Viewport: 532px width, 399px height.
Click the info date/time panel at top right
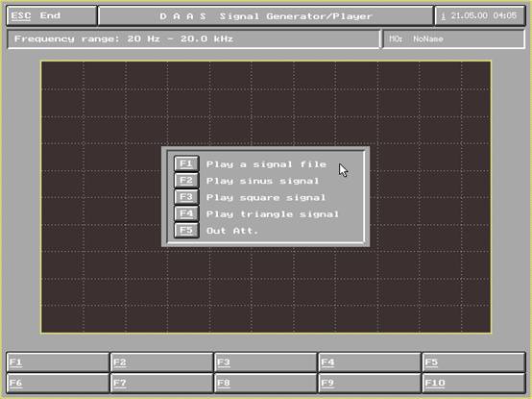pyautogui.click(x=480, y=16)
